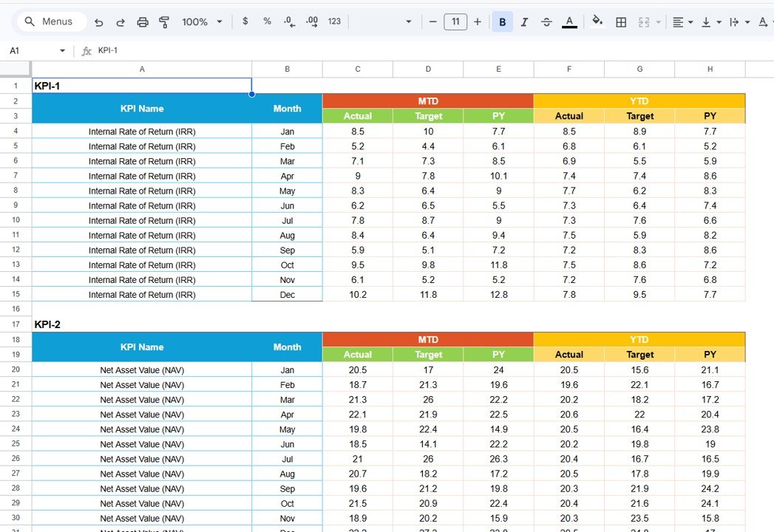Select the paint format tool
Viewport: 774px width, 532px height.
(164, 21)
